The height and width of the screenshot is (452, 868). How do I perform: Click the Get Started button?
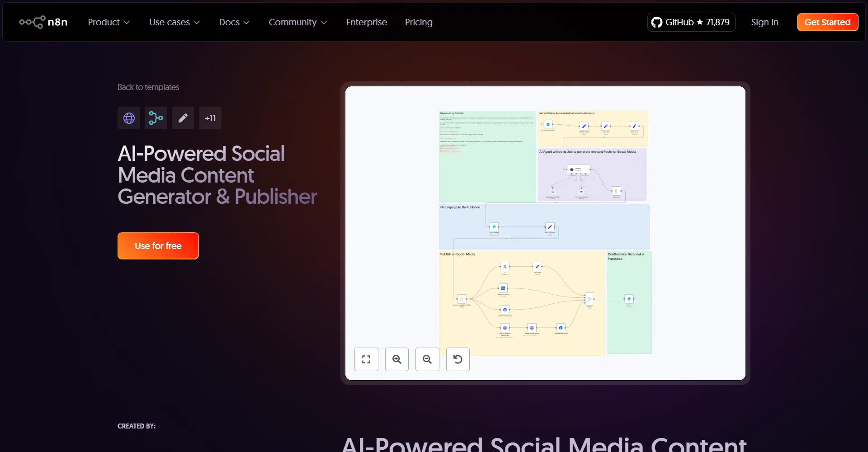coord(827,22)
